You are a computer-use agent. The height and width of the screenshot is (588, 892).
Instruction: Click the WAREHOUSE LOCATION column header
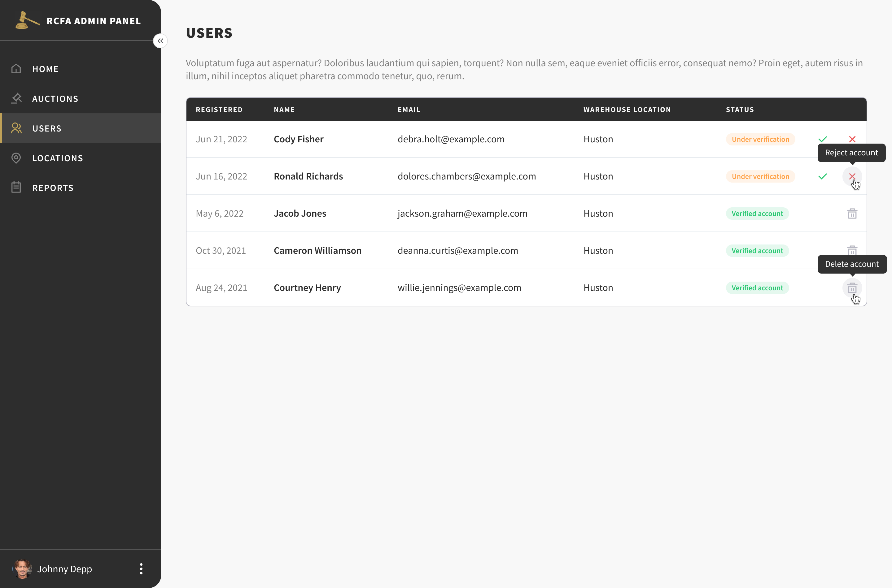627,110
